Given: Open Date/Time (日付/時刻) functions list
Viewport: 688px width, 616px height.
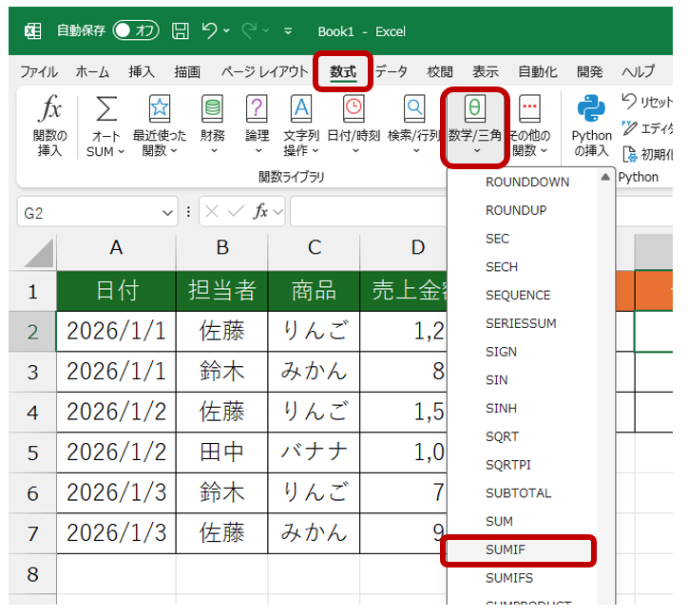Looking at the screenshot, I should tap(354, 125).
